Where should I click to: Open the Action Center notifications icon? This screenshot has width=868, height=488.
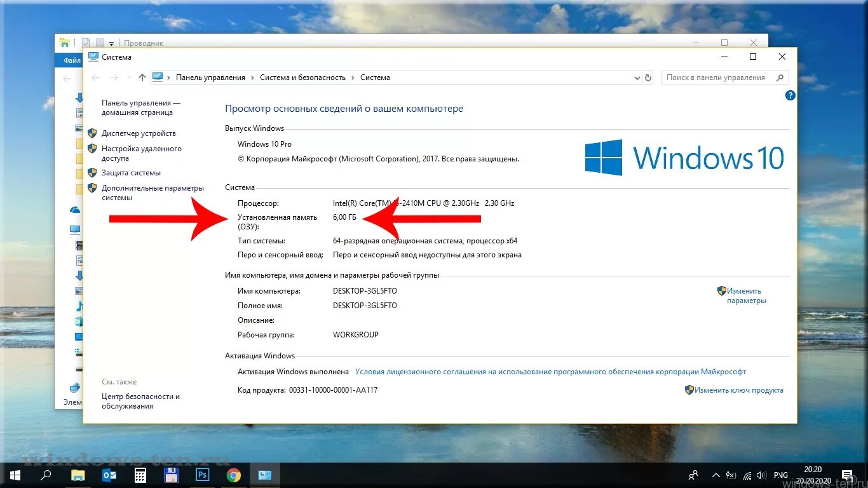(x=847, y=475)
